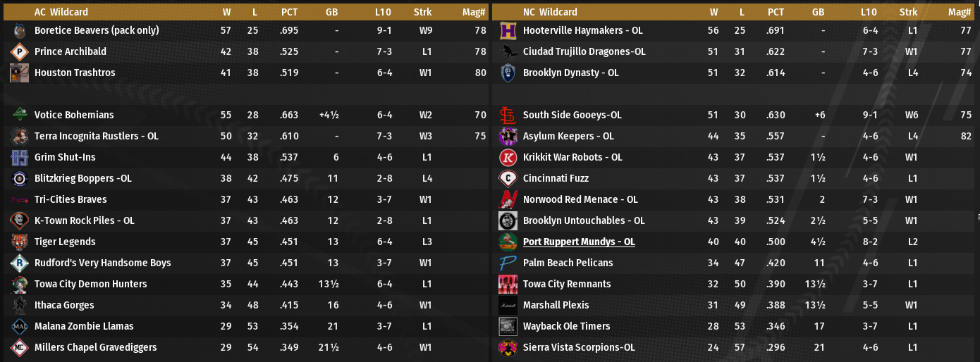Click the Cincinnati Fuzz team logo
The width and height of the screenshot is (980, 362).
508,179
